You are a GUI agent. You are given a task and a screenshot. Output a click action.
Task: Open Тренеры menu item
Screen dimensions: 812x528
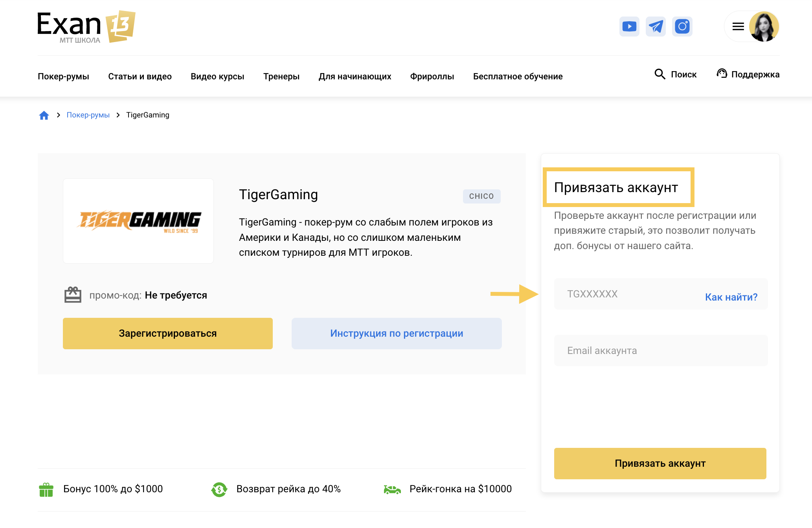click(281, 76)
